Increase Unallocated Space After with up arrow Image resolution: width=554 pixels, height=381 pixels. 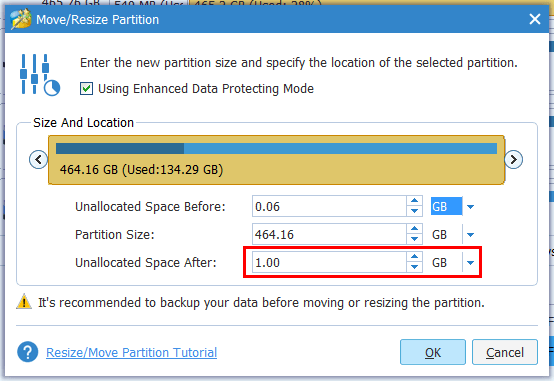[414, 257]
